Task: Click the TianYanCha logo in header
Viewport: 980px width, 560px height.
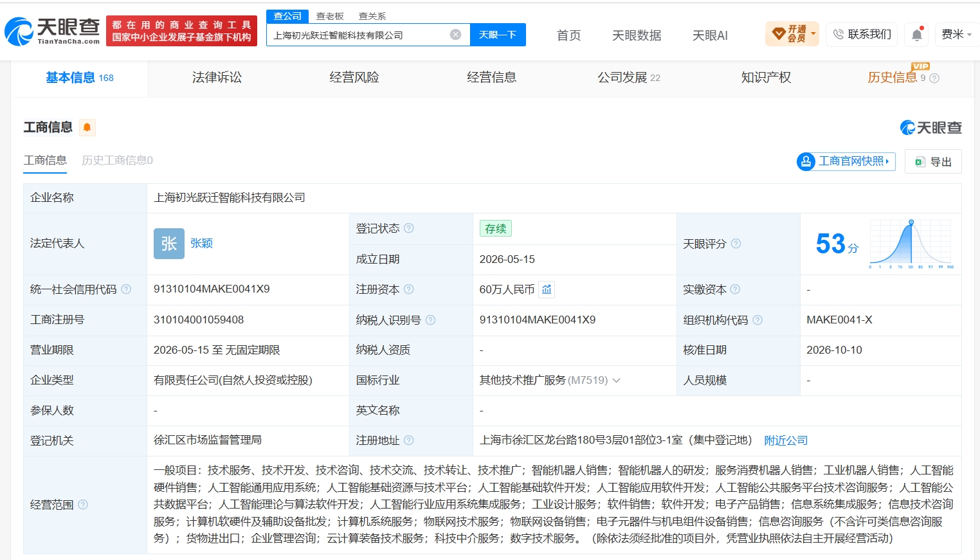Action: pyautogui.click(x=52, y=31)
